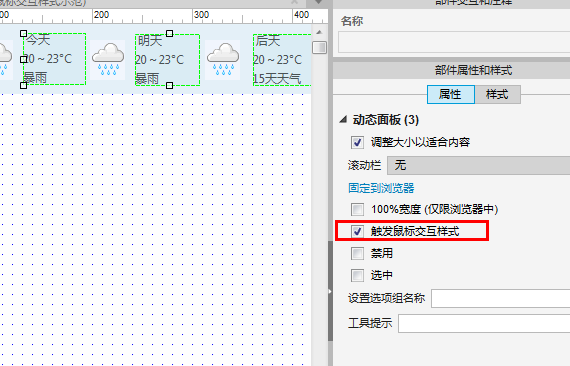
Task: Click the canvas scrollbar up arrow
Action: coord(319,33)
